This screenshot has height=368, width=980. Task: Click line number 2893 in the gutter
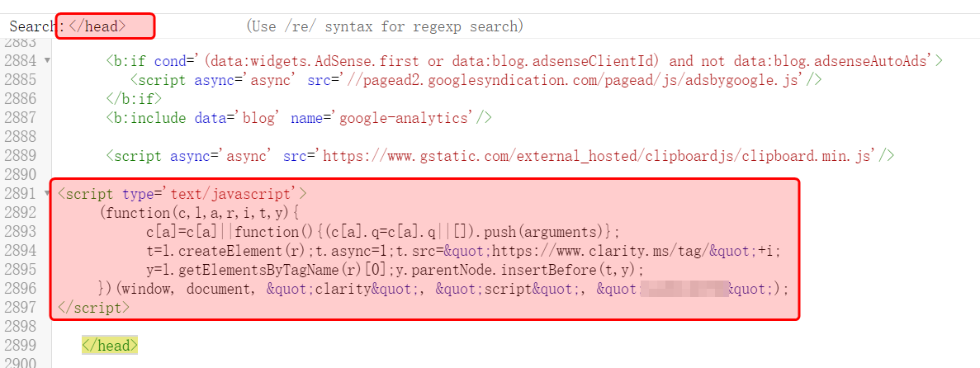[x=20, y=232]
